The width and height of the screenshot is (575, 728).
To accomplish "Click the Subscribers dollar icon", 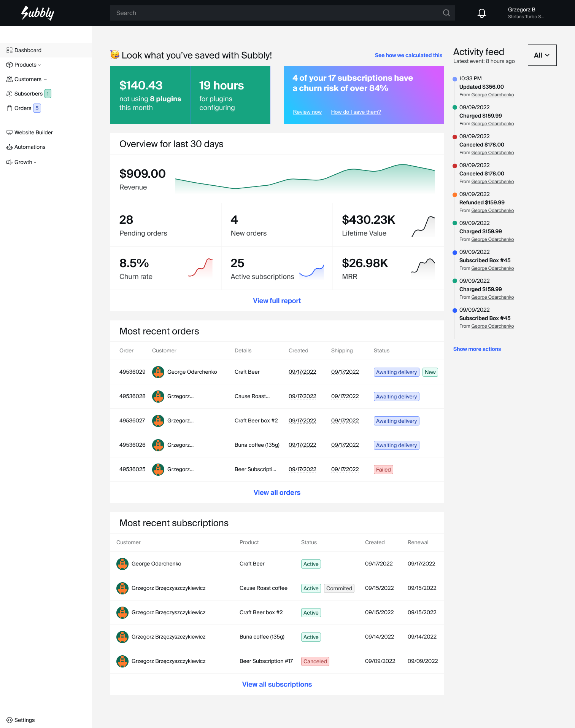I will click(x=10, y=94).
